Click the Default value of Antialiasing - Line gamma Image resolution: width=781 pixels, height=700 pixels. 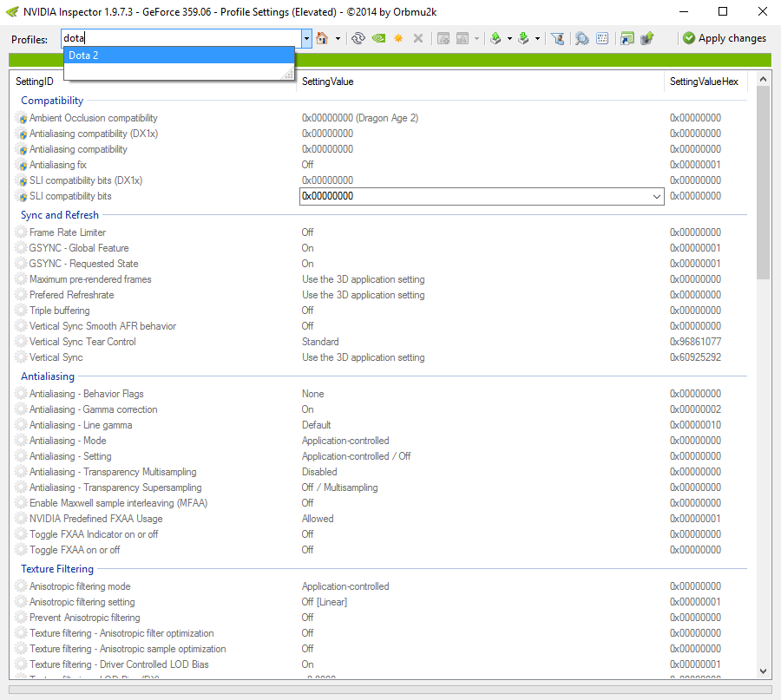point(316,425)
